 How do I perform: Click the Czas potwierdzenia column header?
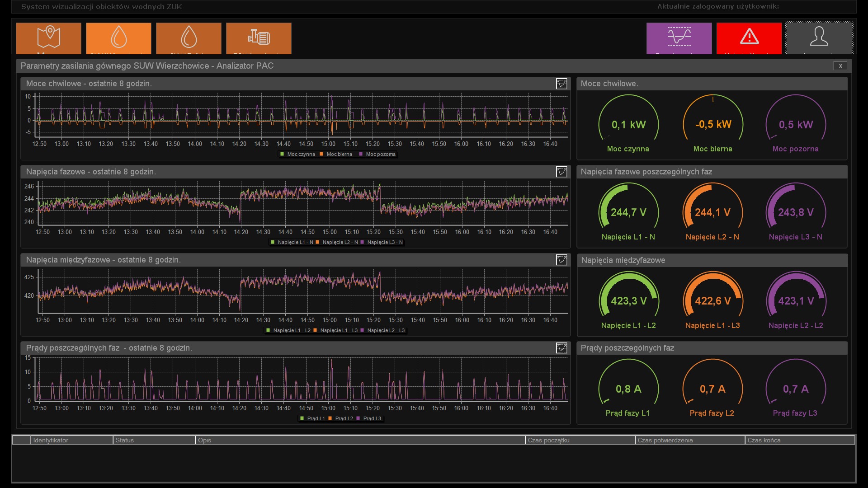click(x=665, y=440)
